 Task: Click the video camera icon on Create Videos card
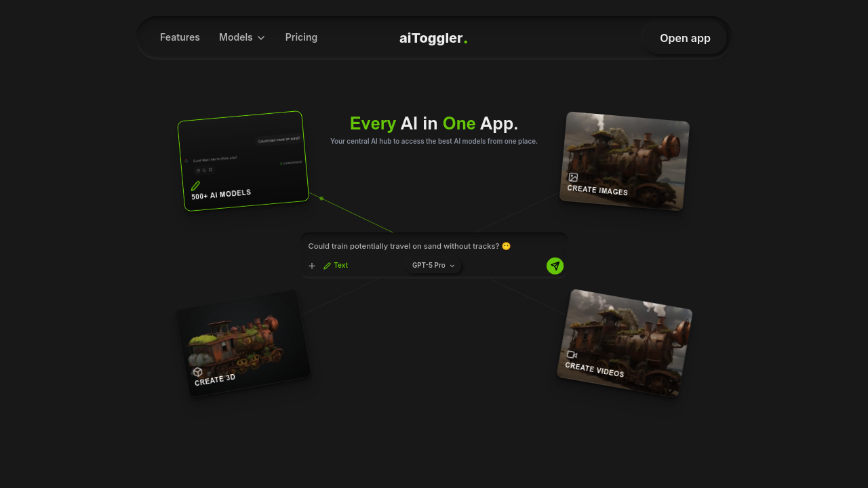click(572, 354)
